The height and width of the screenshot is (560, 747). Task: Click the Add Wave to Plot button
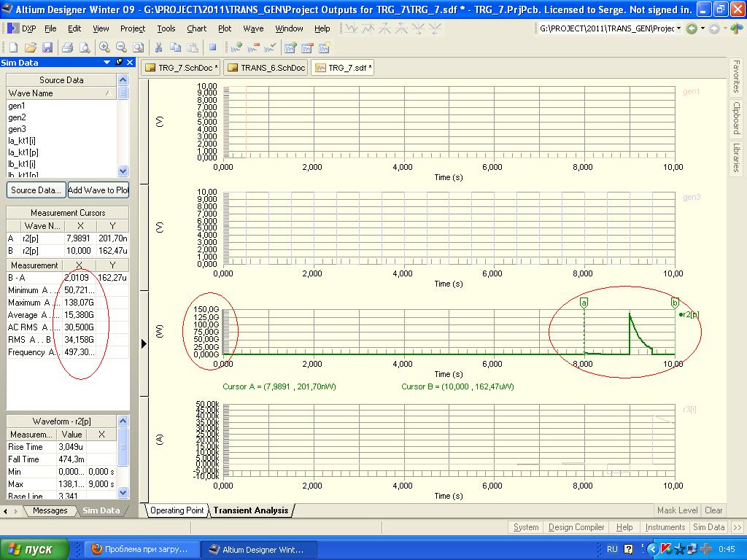[x=98, y=190]
